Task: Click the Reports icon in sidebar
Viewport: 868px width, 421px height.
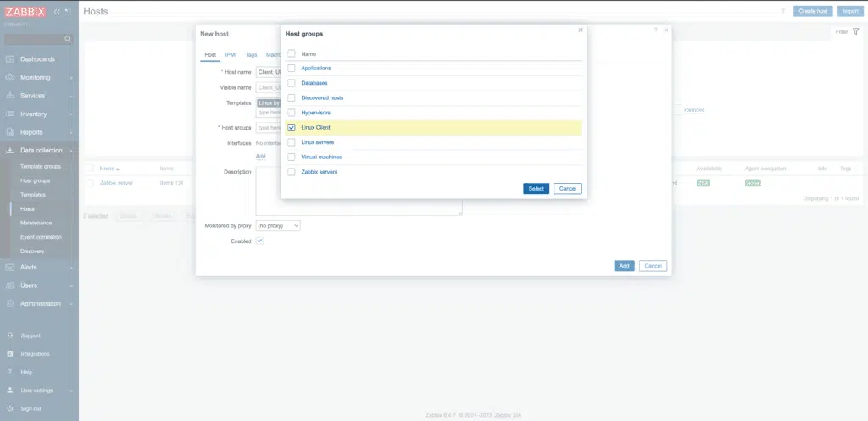Action: (x=10, y=132)
